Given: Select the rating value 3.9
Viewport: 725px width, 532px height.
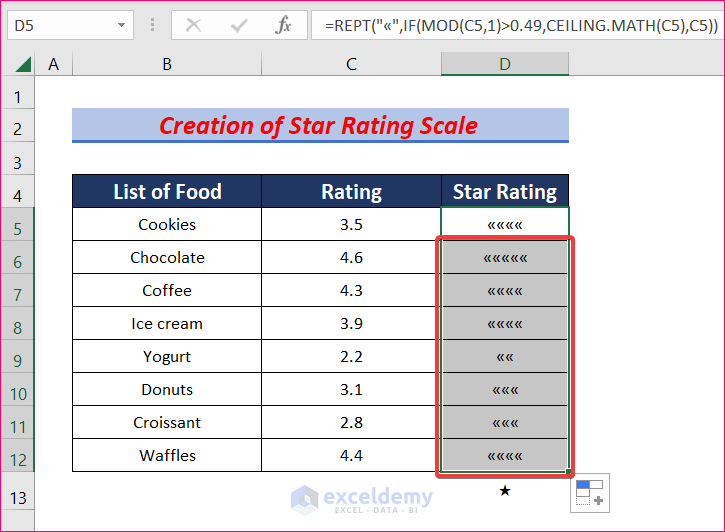Looking at the screenshot, I should tap(351, 324).
